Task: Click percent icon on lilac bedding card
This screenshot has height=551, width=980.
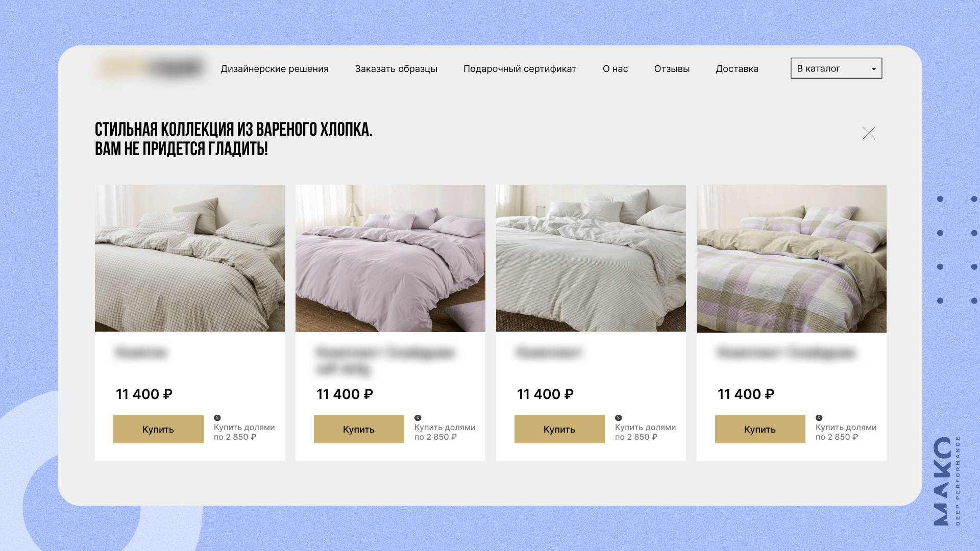Action: (x=418, y=418)
